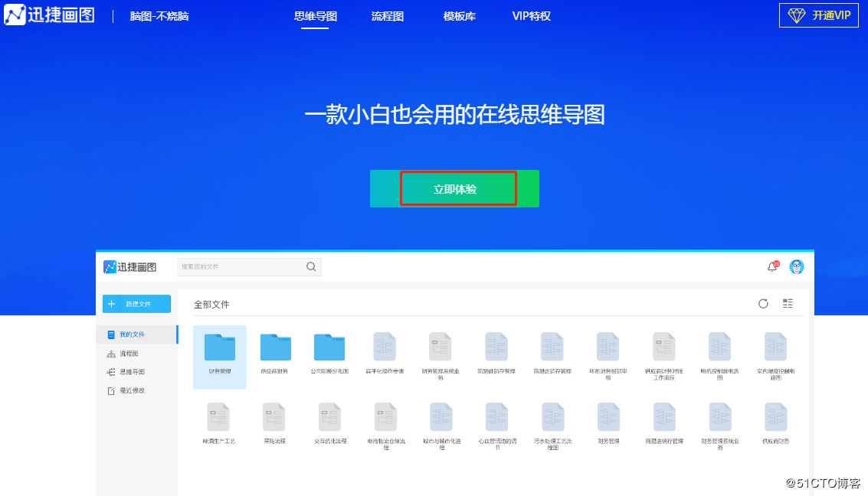Click the 立即体验 button

[454, 189]
